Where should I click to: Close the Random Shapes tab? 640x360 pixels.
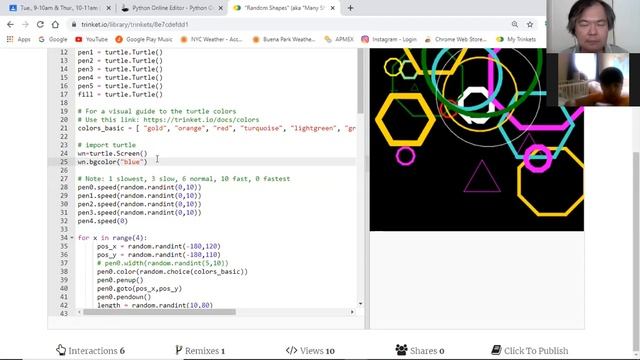tap(333, 8)
